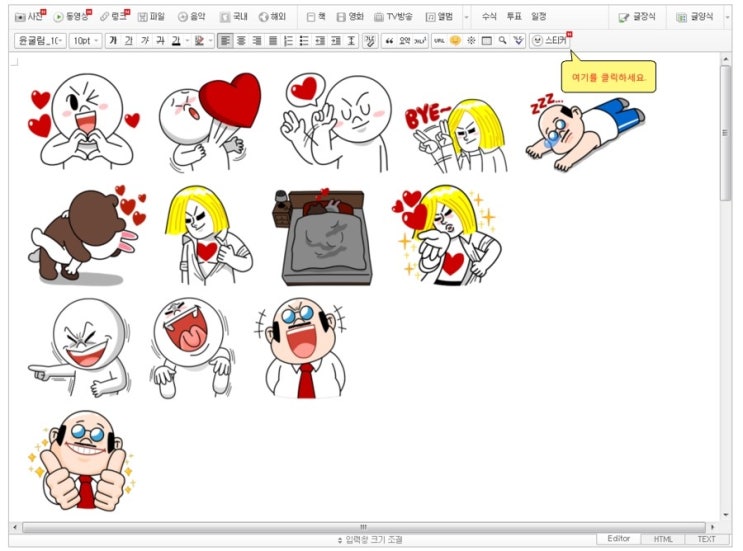Select the Moon heart-hands sticker
Viewport: 743px width, 551px height.
point(85,121)
